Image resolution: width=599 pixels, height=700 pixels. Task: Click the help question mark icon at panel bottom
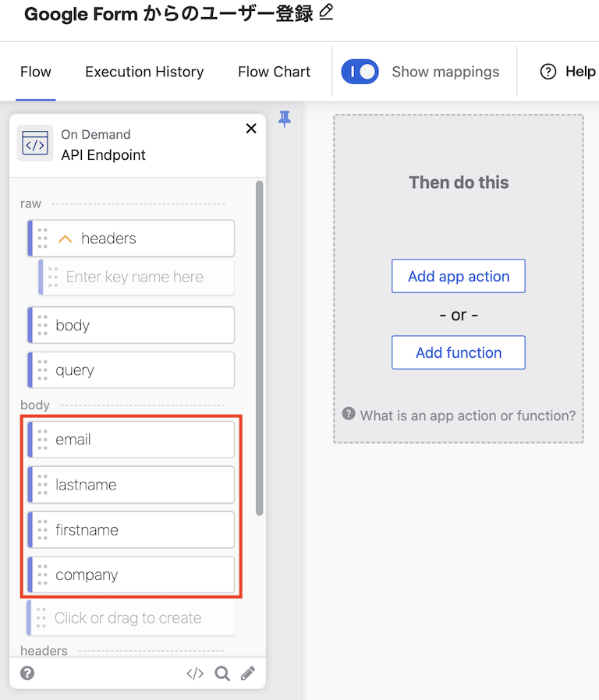[x=27, y=673]
